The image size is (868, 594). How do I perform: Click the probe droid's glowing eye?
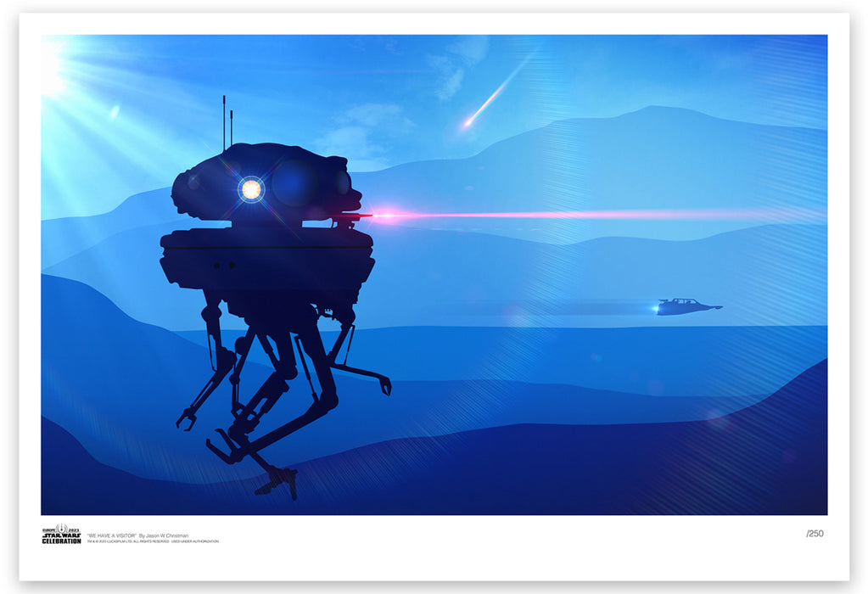pos(250,189)
